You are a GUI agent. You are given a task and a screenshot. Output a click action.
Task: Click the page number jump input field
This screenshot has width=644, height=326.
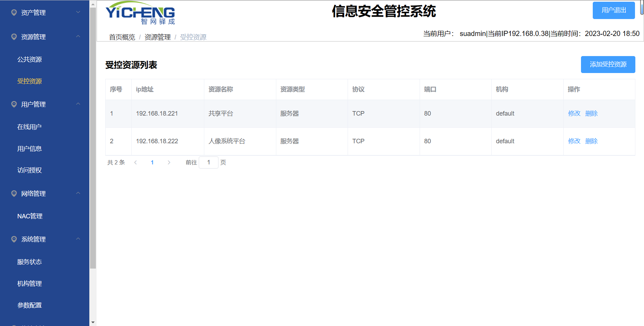[208, 162]
